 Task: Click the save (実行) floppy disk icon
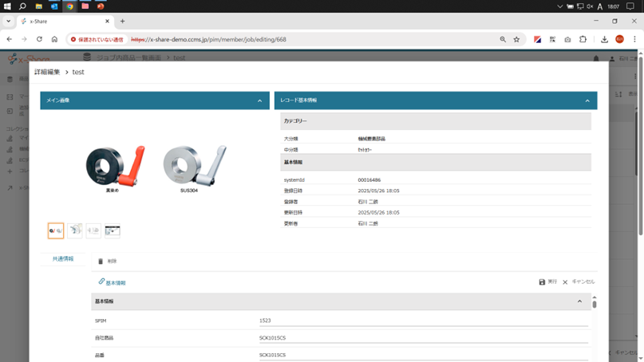(543, 282)
